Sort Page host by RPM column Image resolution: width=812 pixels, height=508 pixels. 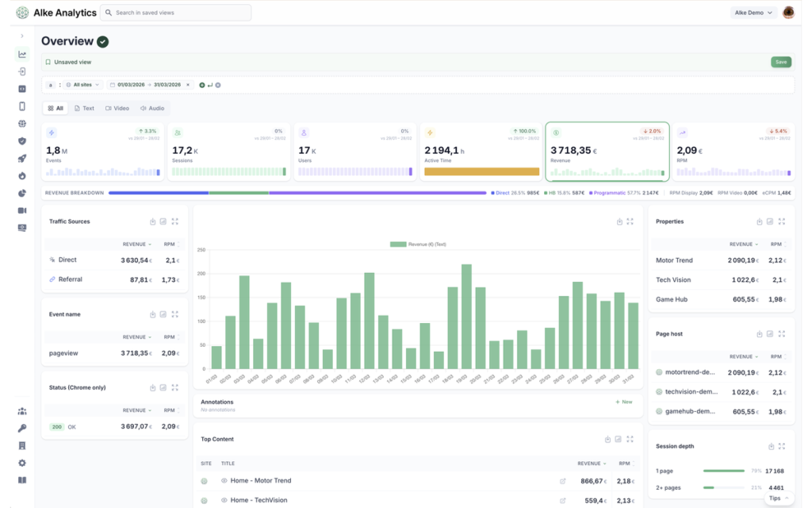pyautogui.click(x=779, y=356)
